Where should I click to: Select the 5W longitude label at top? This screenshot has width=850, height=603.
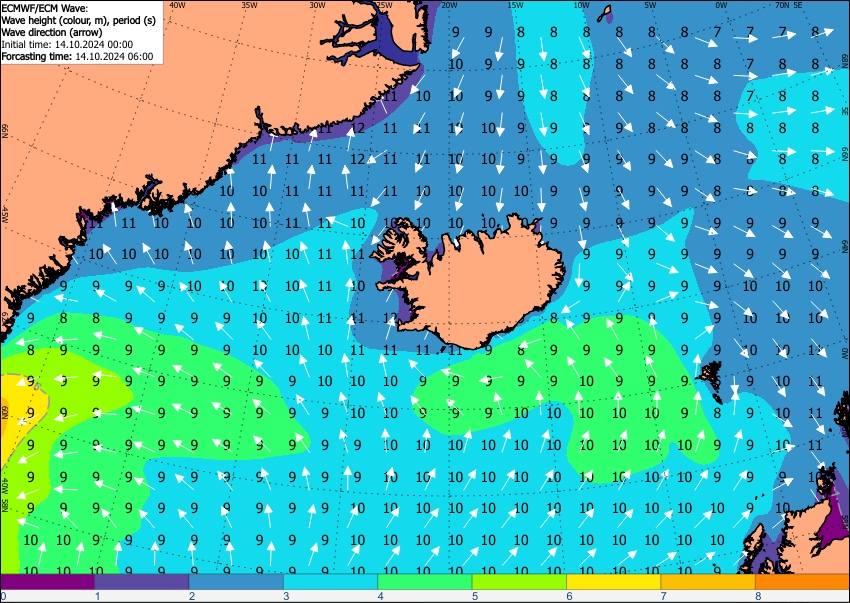coord(650,5)
